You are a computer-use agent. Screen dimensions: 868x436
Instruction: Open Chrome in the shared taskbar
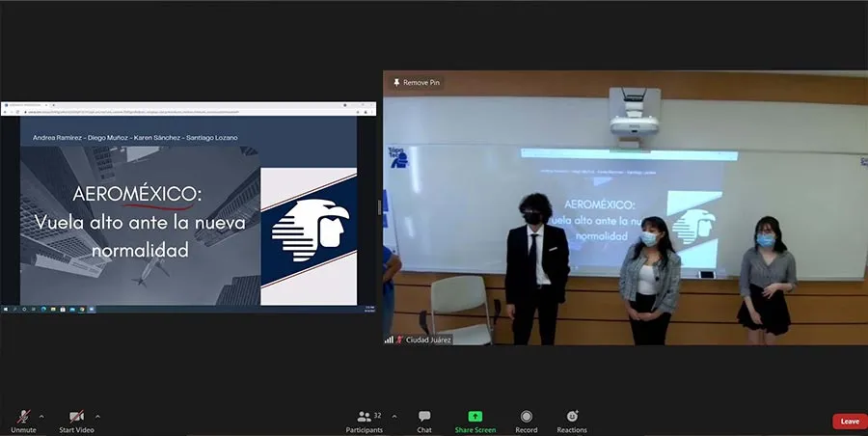click(82, 309)
